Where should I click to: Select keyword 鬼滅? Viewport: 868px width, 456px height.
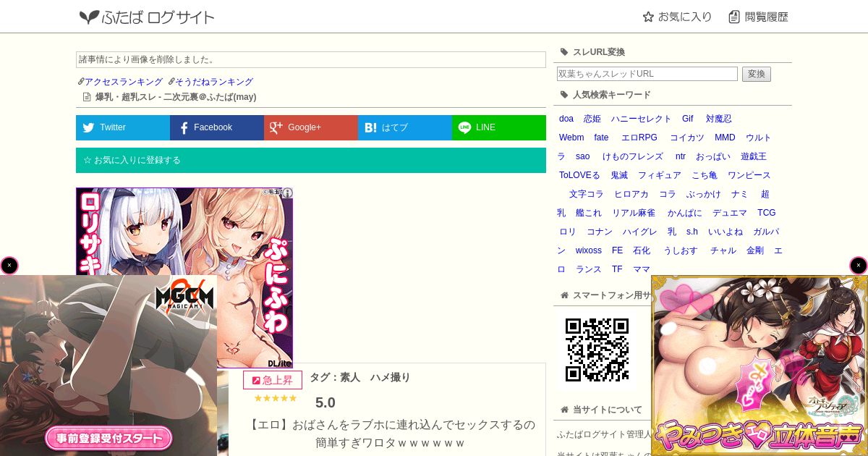point(619,175)
